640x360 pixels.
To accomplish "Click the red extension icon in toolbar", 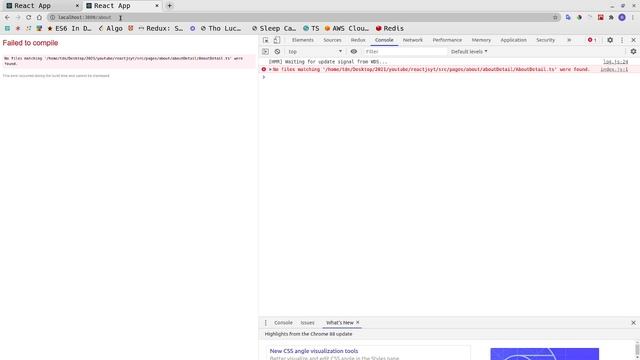I will pyautogui.click(x=600, y=17).
